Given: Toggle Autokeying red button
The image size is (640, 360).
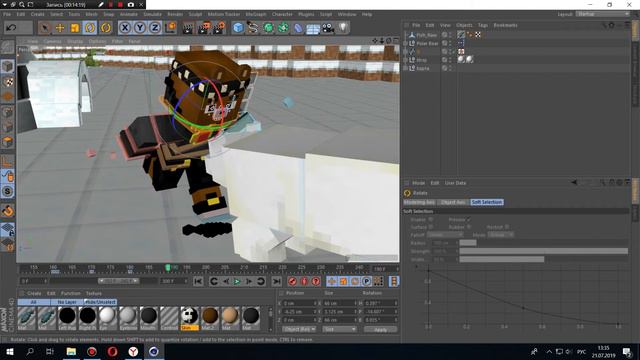Looking at the screenshot, I should tap(304, 281).
